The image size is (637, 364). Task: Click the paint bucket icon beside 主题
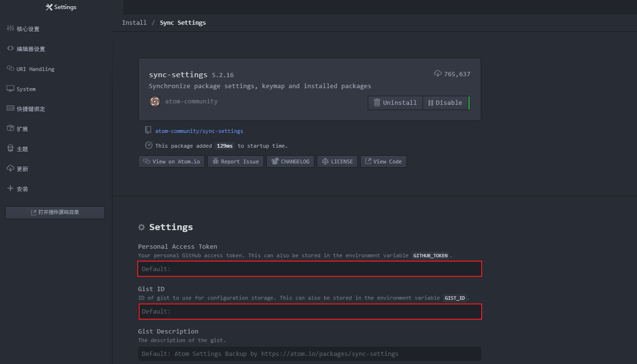coord(10,149)
